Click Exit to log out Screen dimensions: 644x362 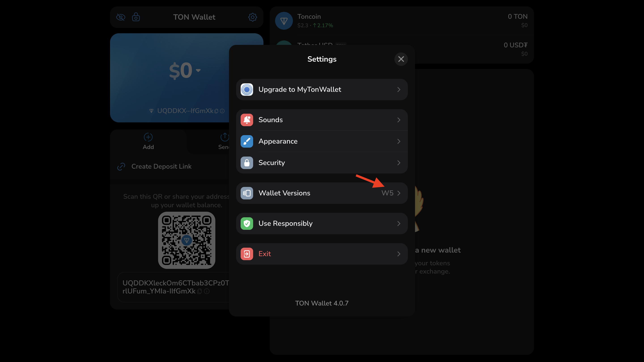[x=322, y=254]
